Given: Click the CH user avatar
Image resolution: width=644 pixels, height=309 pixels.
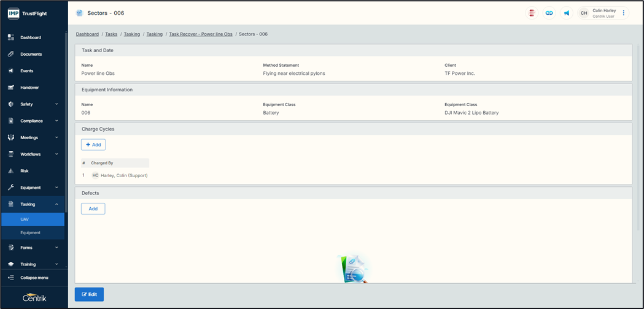Looking at the screenshot, I should 584,13.
